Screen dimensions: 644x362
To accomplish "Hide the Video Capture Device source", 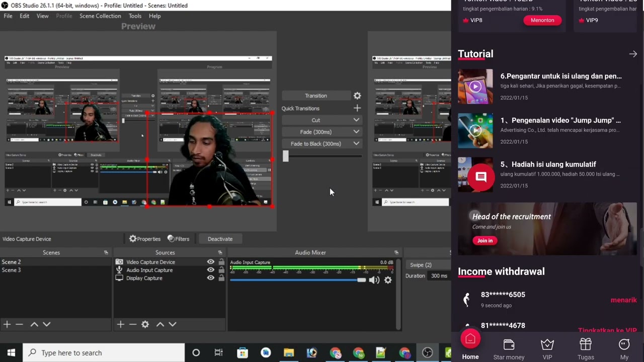I will tap(211, 262).
